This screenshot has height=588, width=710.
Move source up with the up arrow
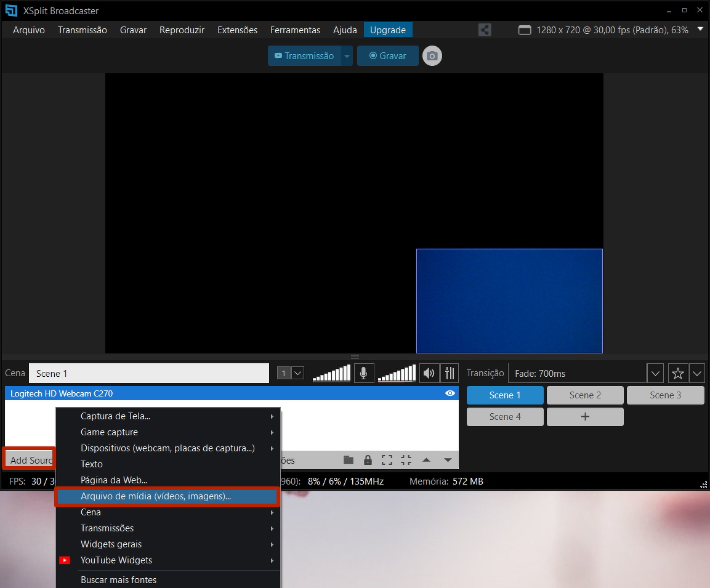coord(426,460)
